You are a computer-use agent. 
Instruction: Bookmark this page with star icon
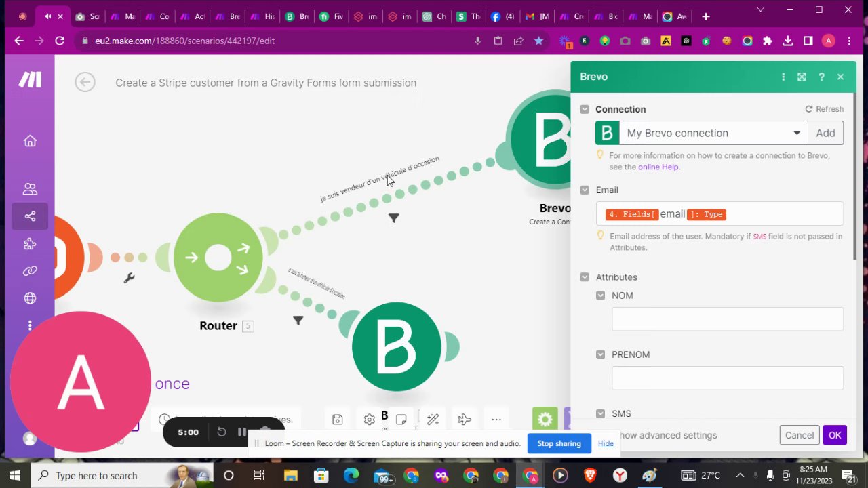click(538, 41)
